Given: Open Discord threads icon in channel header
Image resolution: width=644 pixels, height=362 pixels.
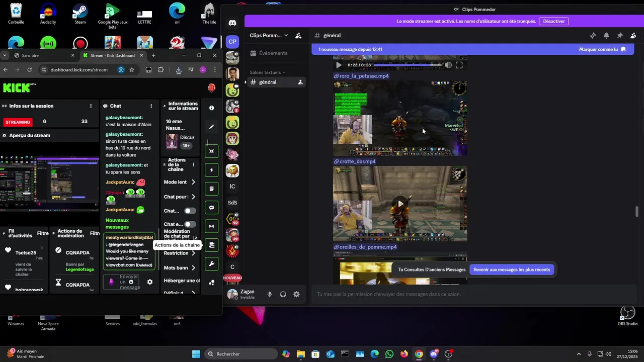Looking at the screenshot, I should (x=593, y=36).
